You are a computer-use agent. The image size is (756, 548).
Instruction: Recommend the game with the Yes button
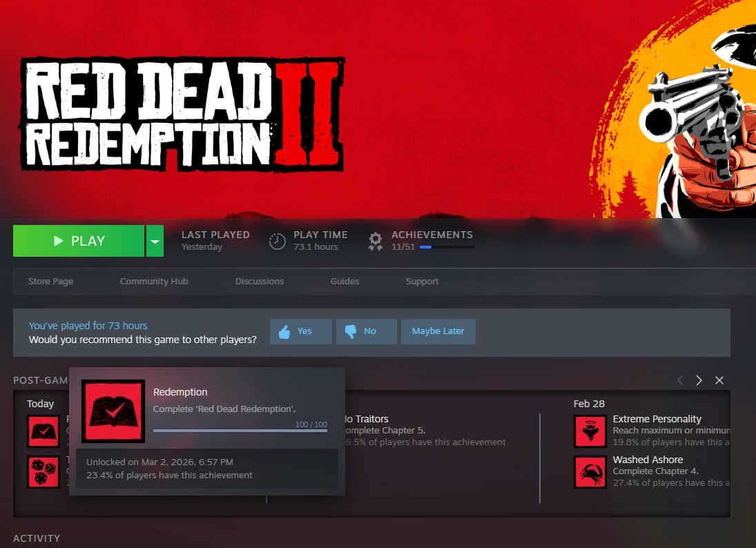pos(301,331)
